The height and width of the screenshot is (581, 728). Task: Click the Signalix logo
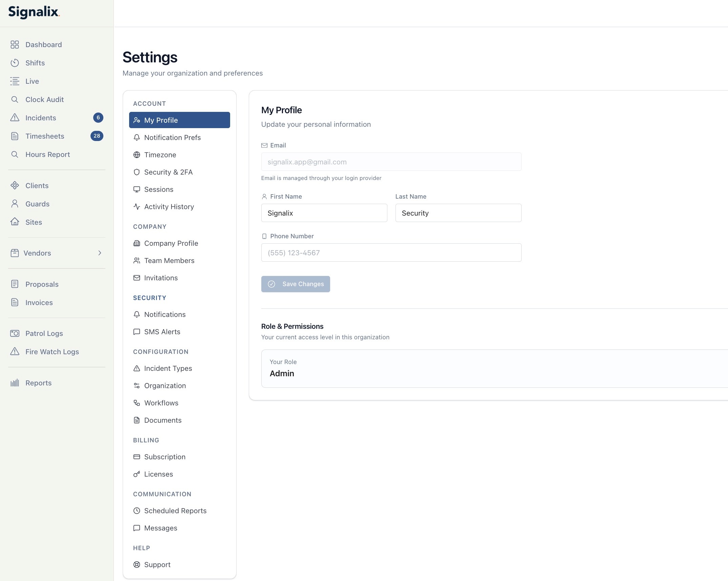tap(34, 12)
